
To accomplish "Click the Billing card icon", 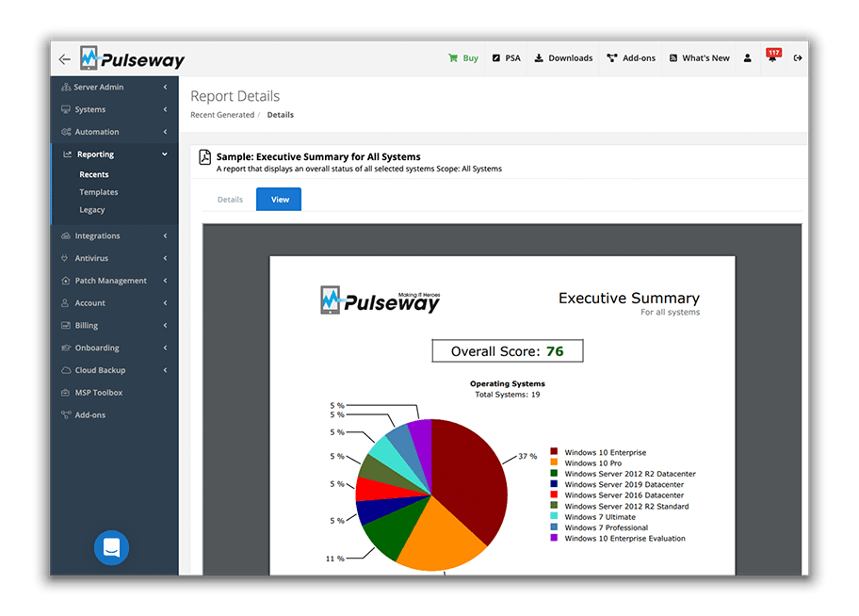I will click(x=66, y=326).
